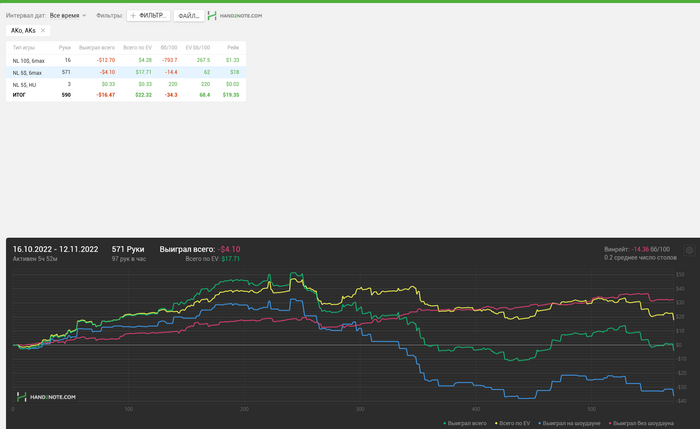Image resolution: width=700 pixels, height=429 pixels.
Task: Click the '68.4' total EV bb/100 cell
Action: (x=205, y=95)
